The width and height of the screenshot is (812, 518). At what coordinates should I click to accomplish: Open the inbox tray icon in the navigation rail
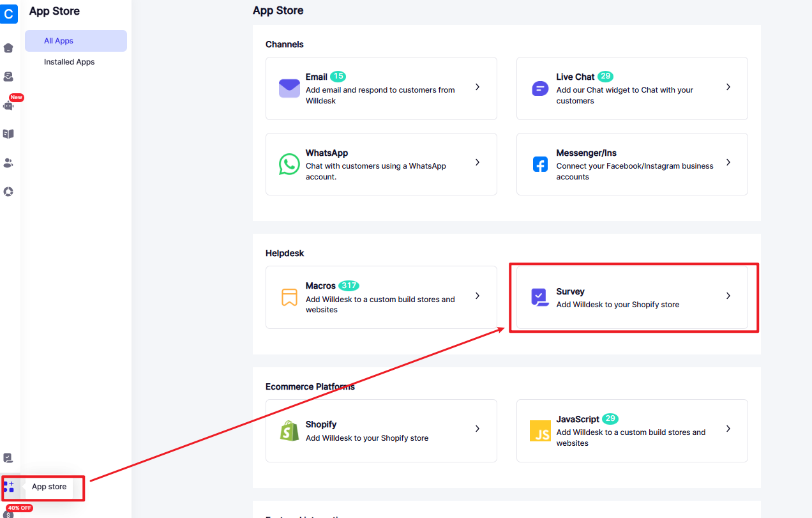8,77
